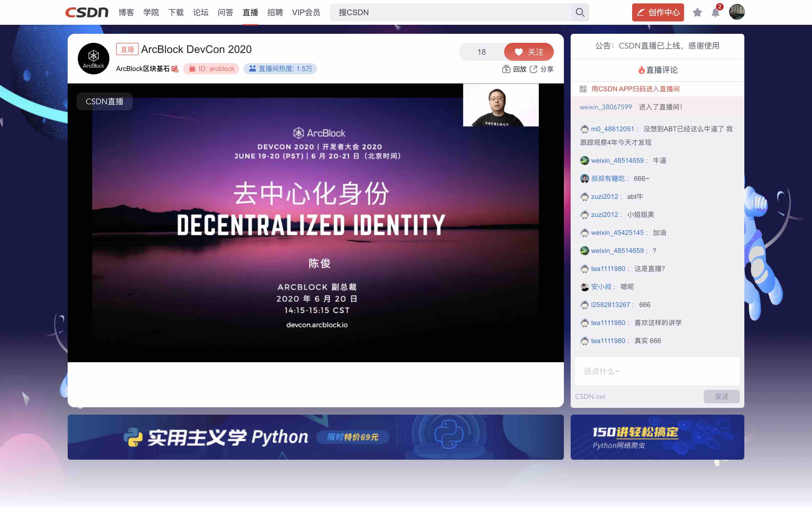Click the QR code scan icon
The image size is (812, 507).
coord(583,89)
